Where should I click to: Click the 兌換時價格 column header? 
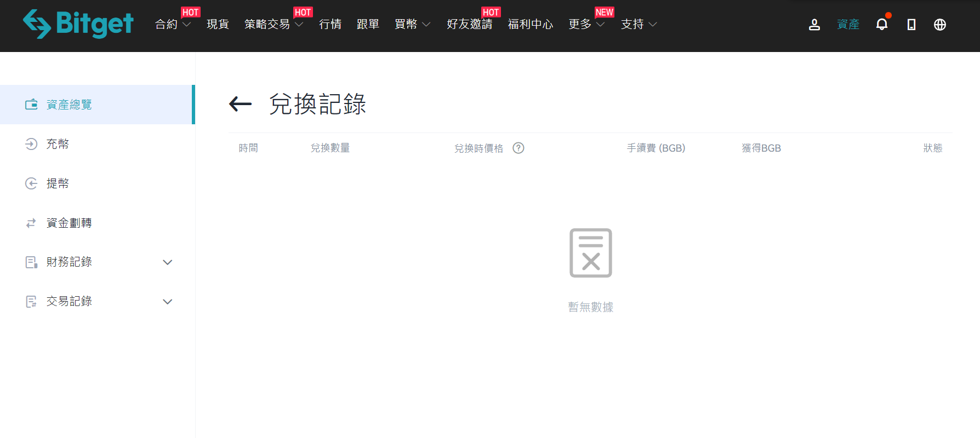pos(478,148)
